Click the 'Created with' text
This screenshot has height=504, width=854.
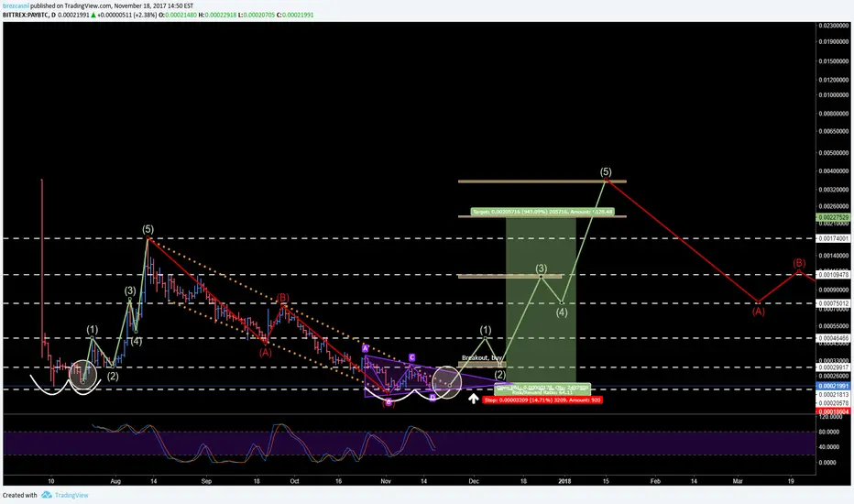(x=19, y=495)
